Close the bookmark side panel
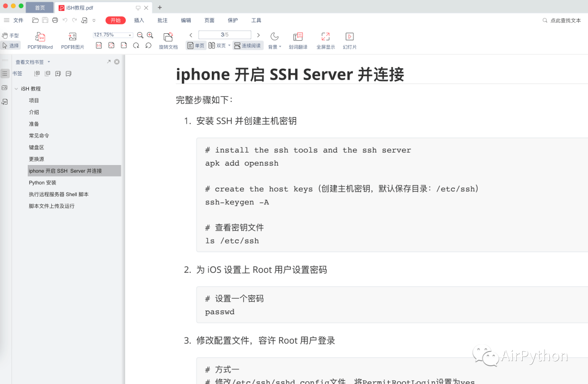 (x=117, y=62)
